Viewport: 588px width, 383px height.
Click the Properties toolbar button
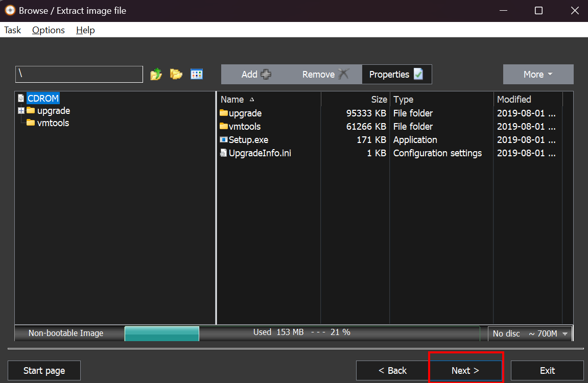[x=396, y=75]
